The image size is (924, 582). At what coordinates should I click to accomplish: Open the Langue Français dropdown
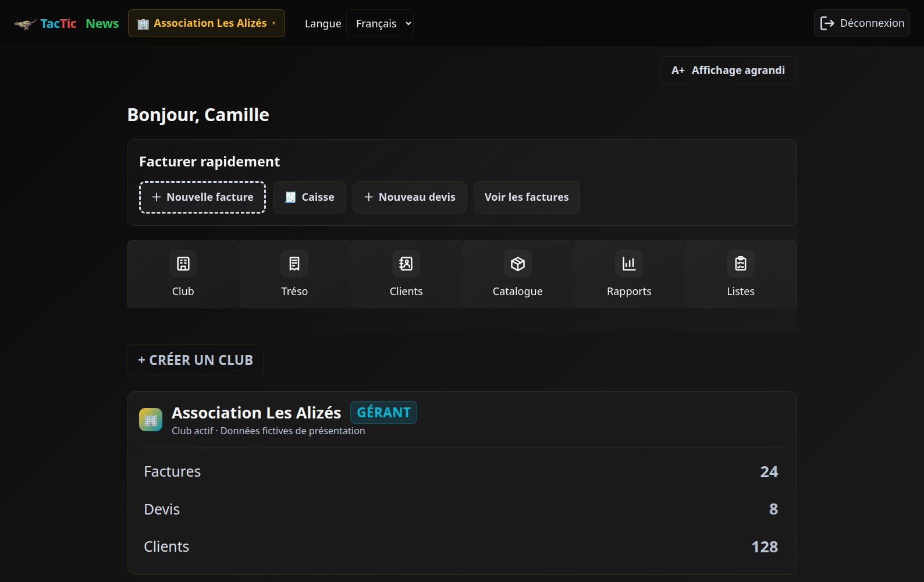pyautogui.click(x=380, y=23)
